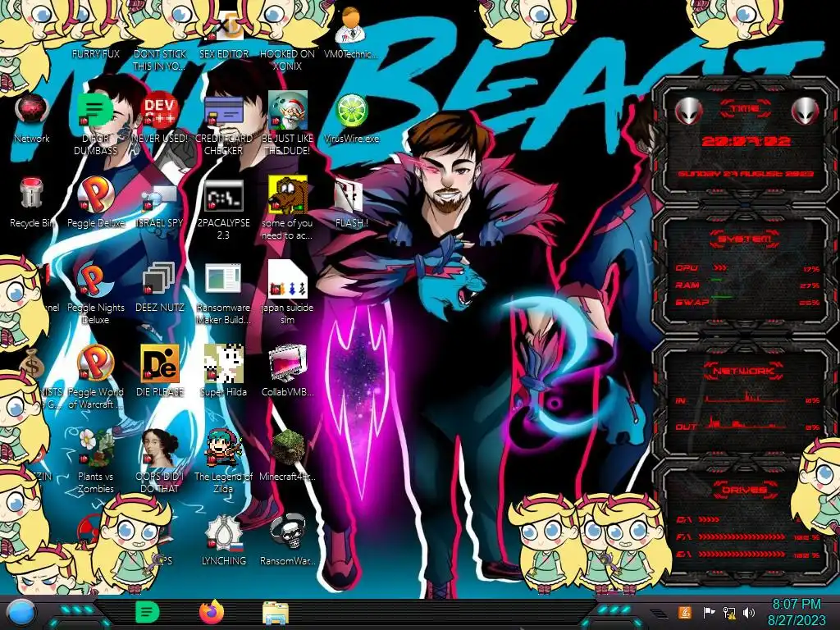Click the network warning tray icon
840x630 pixels.
728,613
